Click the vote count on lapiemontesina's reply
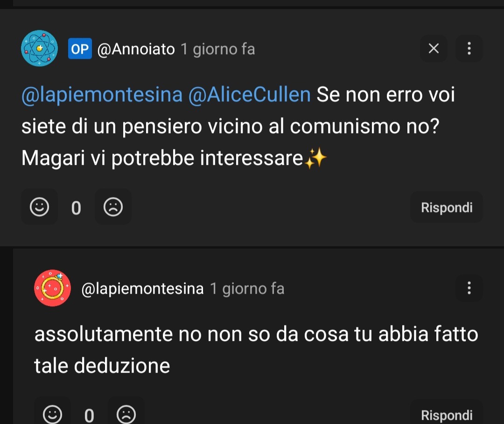The height and width of the screenshot is (424, 504). (x=89, y=415)
